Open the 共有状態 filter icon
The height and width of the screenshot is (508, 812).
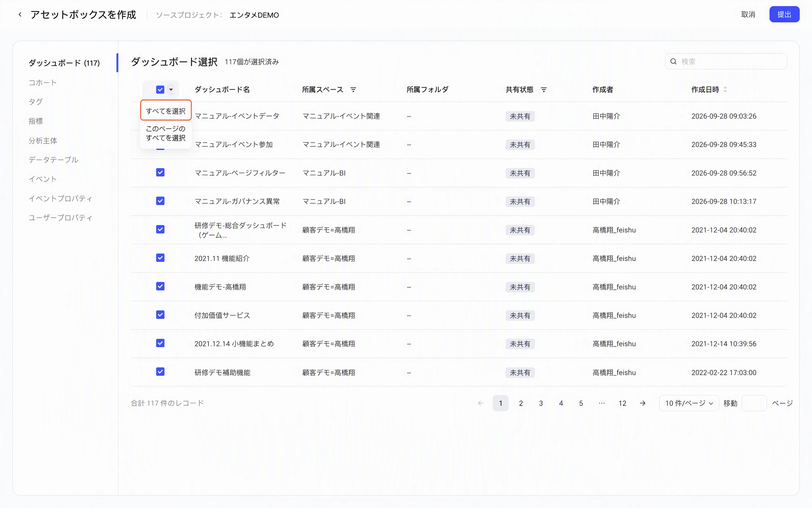(x=544, y=90)
